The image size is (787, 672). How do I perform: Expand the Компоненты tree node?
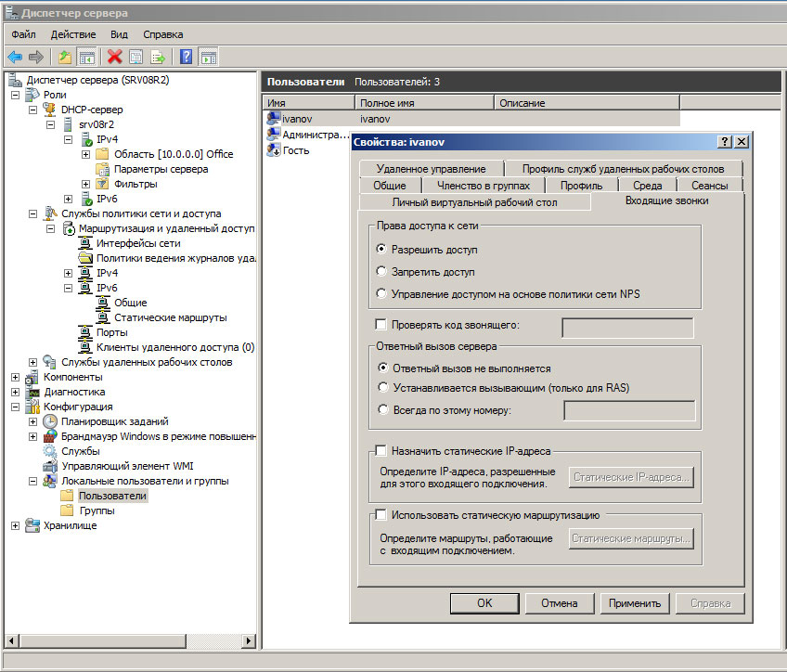[x=15, y=377]
